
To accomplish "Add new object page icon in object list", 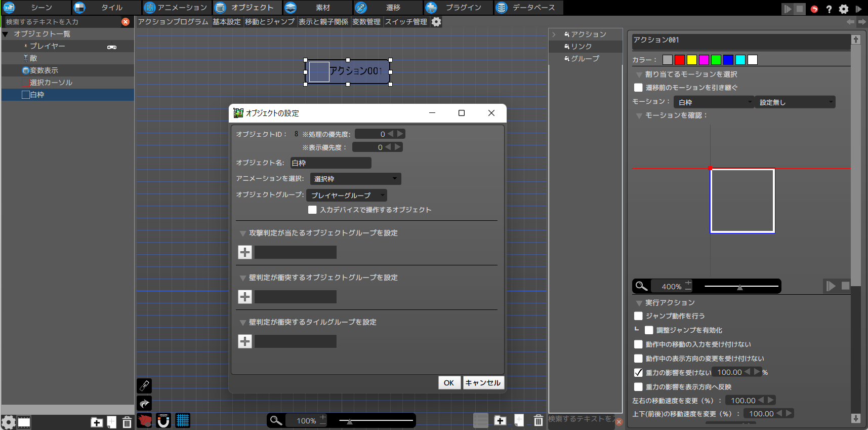I will point(112,422).
